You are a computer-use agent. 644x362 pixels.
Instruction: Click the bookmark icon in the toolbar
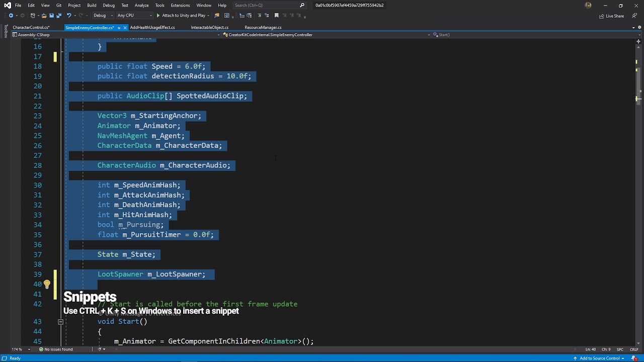pyautogui.click(x=276, y=16)
